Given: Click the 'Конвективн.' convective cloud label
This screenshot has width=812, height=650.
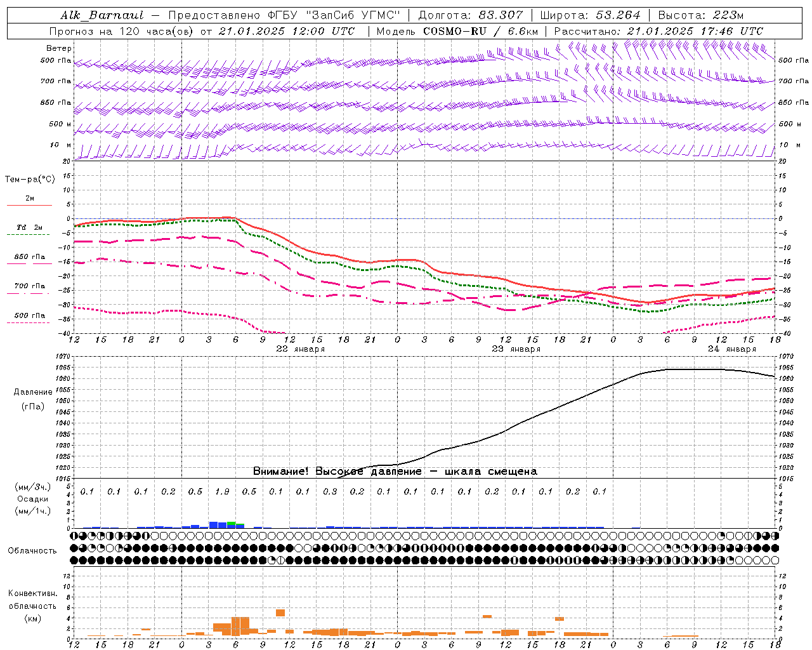Looking at the screenshot, I should tap(32, 594).
